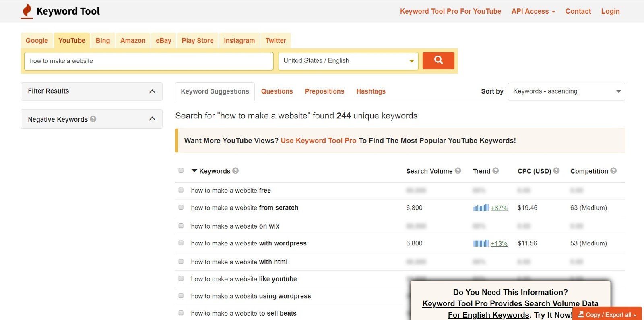Click the keyword search input field

pos(149,61)
